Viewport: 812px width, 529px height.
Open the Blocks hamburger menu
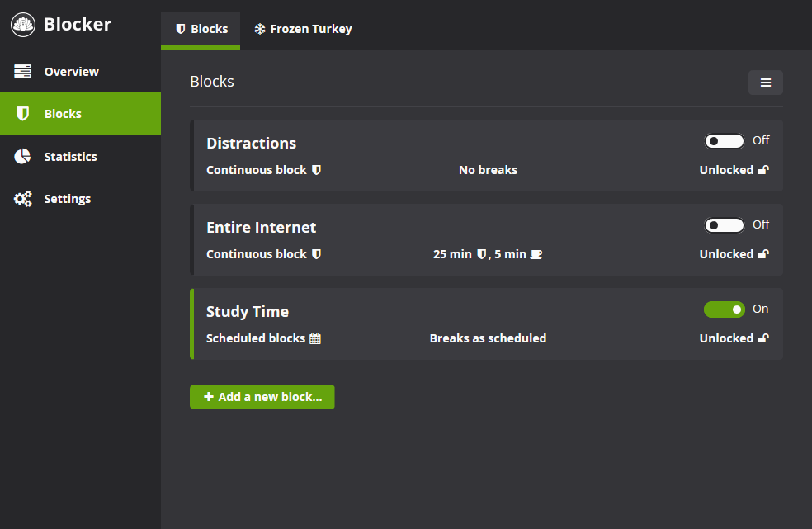766,83
